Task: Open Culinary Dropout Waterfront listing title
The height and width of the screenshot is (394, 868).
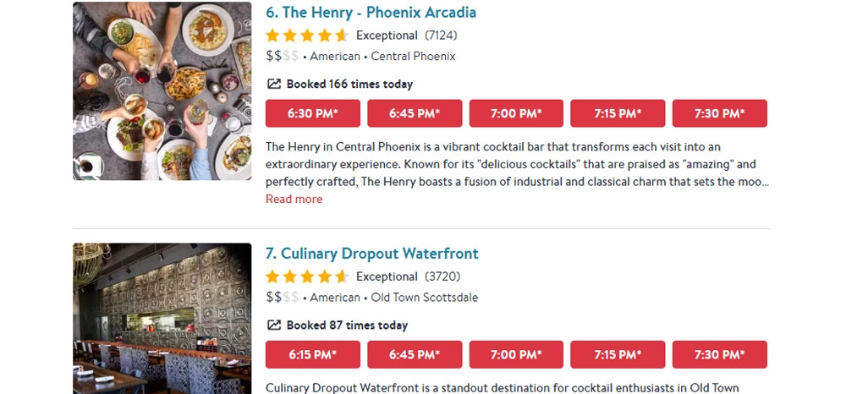Action: click(x=371, y=254)
